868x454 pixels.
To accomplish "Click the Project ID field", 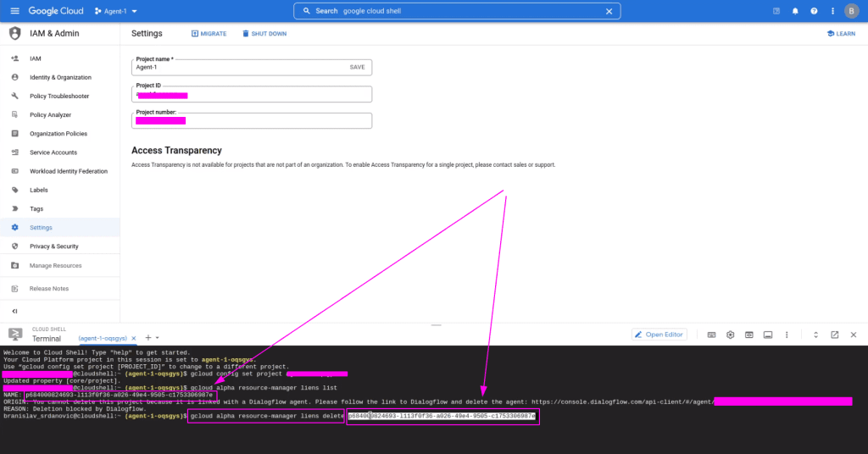I will pos(252,95).
